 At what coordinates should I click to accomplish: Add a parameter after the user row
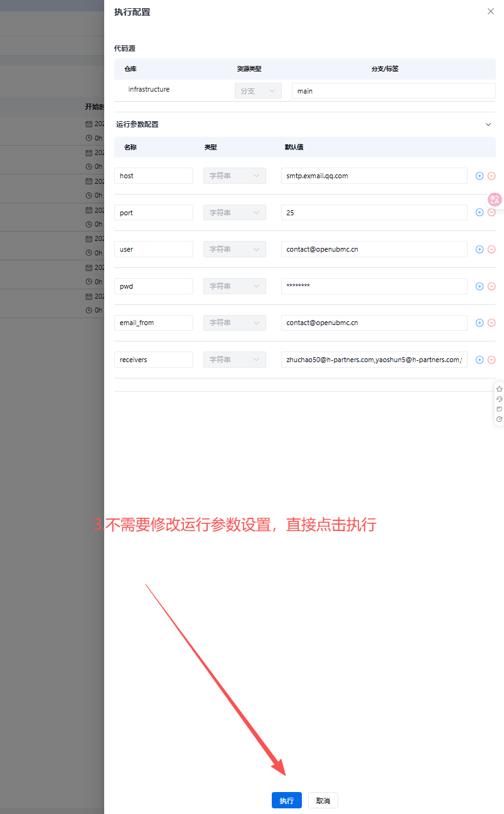[x=480, y=249]
